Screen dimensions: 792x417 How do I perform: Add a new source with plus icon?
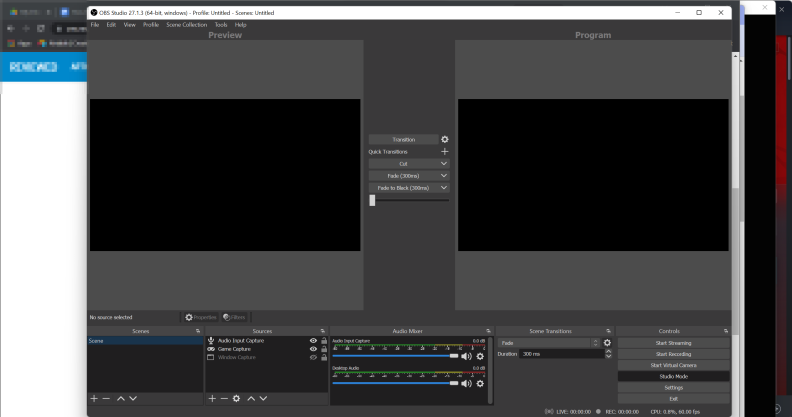(212, 399)
